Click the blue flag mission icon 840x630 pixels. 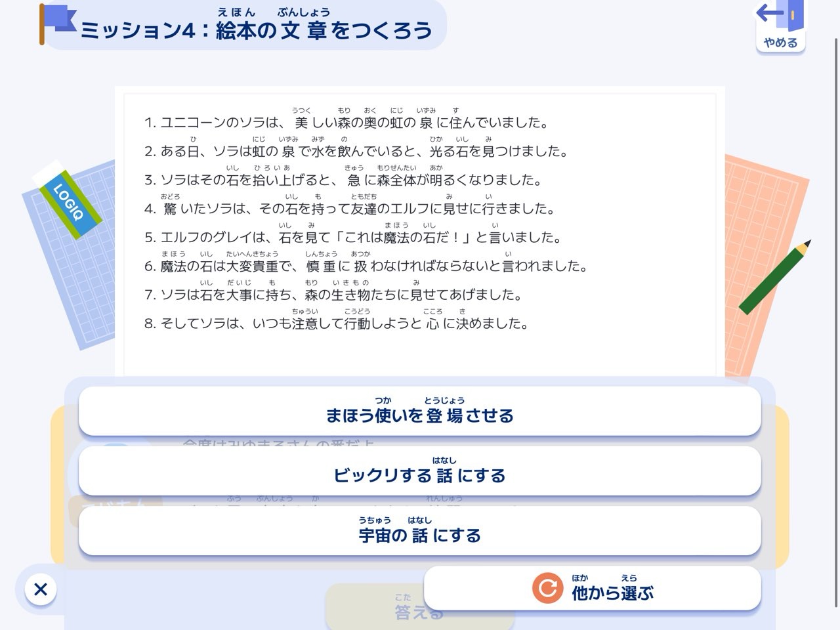[58, 23]
